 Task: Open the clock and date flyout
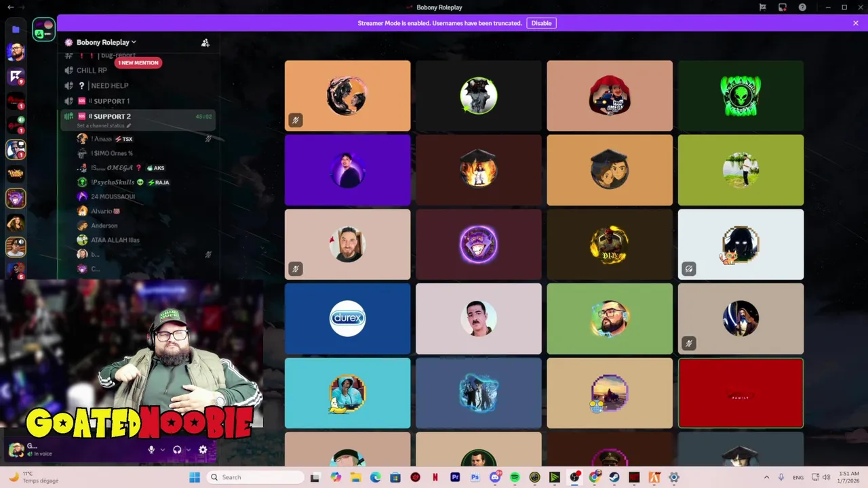(849, 477)
